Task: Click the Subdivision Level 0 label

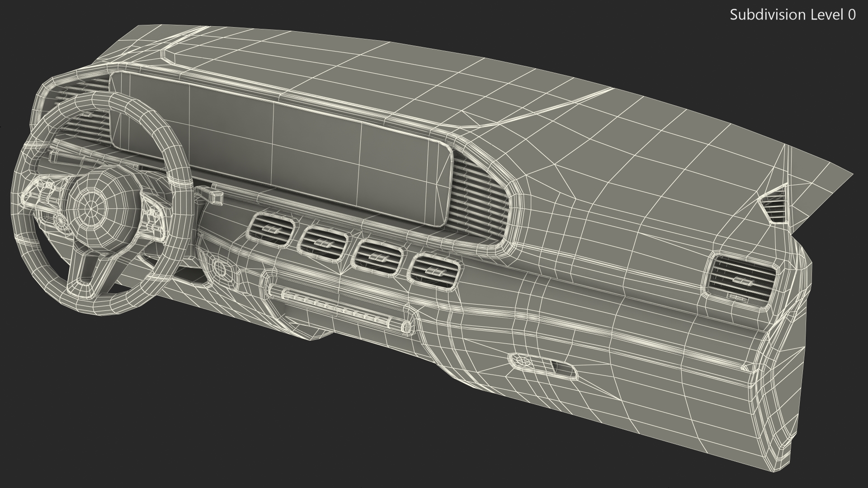Action: pyautogui.click(x=793, y=15)
